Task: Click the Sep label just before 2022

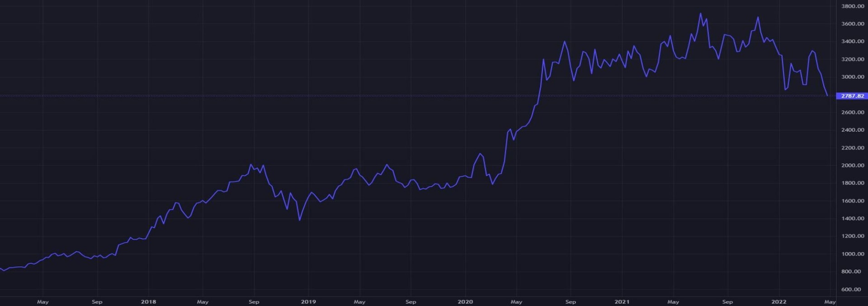Action: [727, 301]
